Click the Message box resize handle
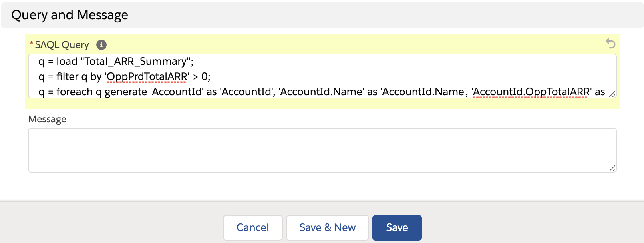The width and height of the screenshot is (644, 243). click(x=612, y=168)
